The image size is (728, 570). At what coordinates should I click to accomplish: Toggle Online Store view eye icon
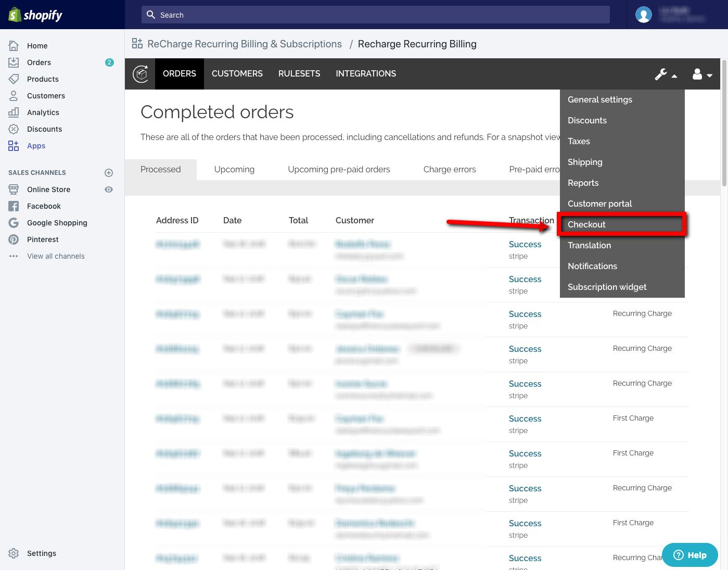[109, 189]
